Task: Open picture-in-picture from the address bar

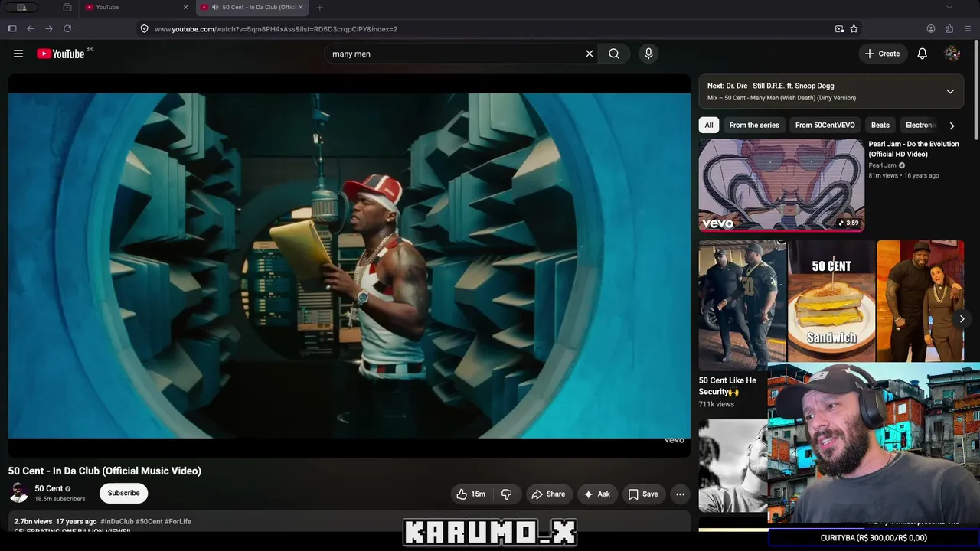Action: tap(840, 28)
